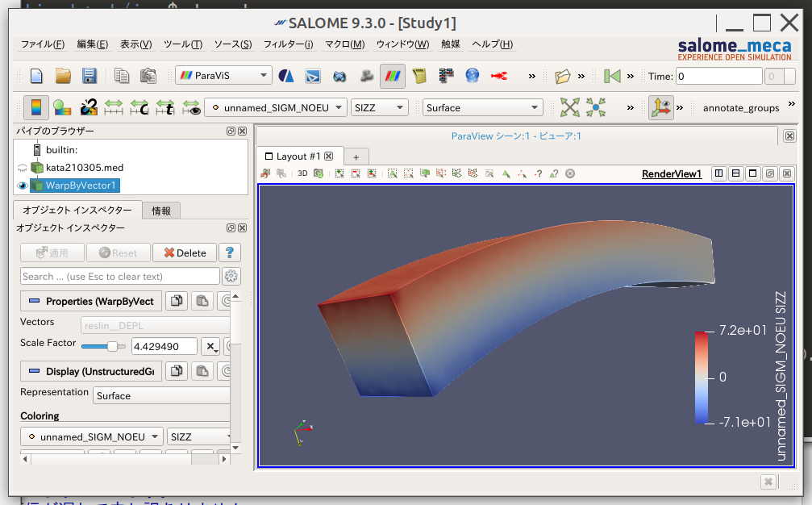Launch the AsterStudy red lobster icon

499,76
